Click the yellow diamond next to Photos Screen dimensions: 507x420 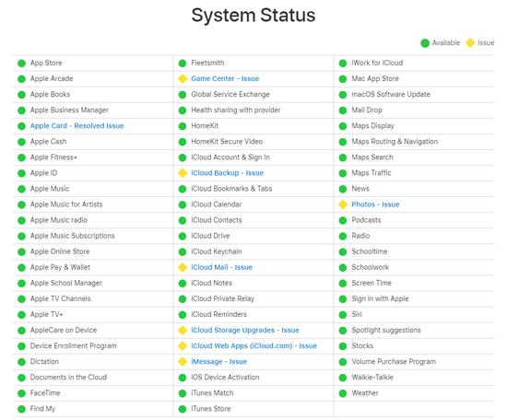coord(343,204)
